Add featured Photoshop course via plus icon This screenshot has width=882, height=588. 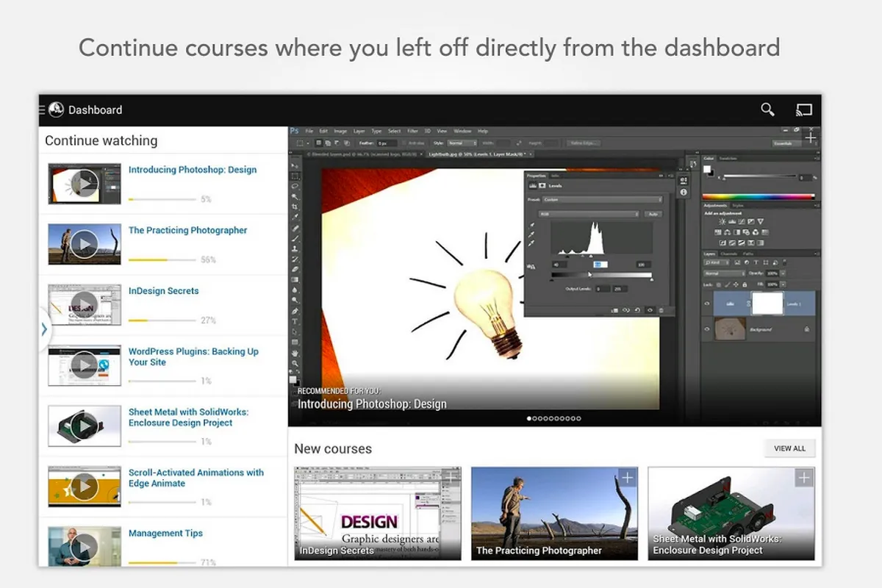[x=810, y=137]
